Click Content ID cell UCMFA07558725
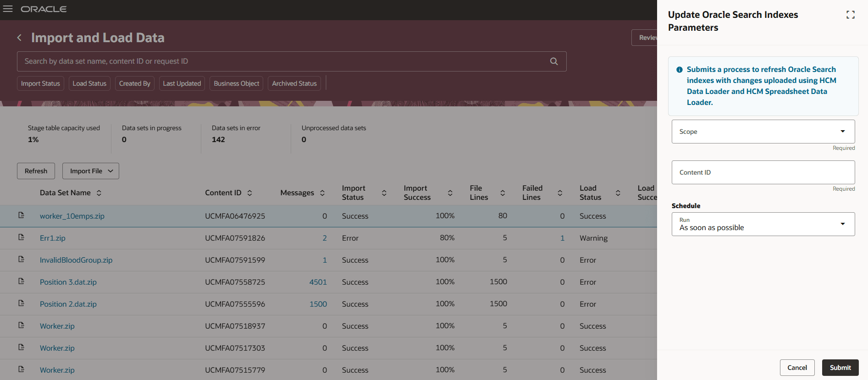 pyautogui.click(x=235, y=282)
